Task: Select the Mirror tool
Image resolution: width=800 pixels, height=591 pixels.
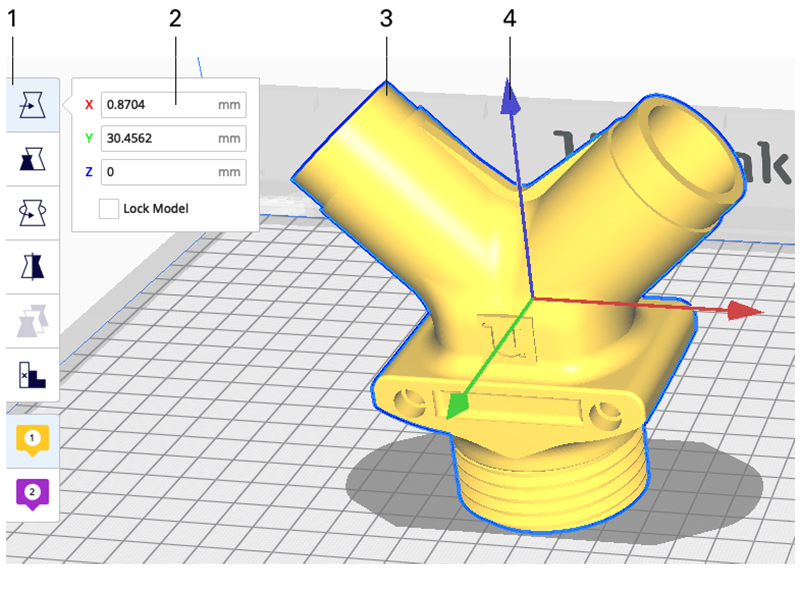Action: pos(32,266)
